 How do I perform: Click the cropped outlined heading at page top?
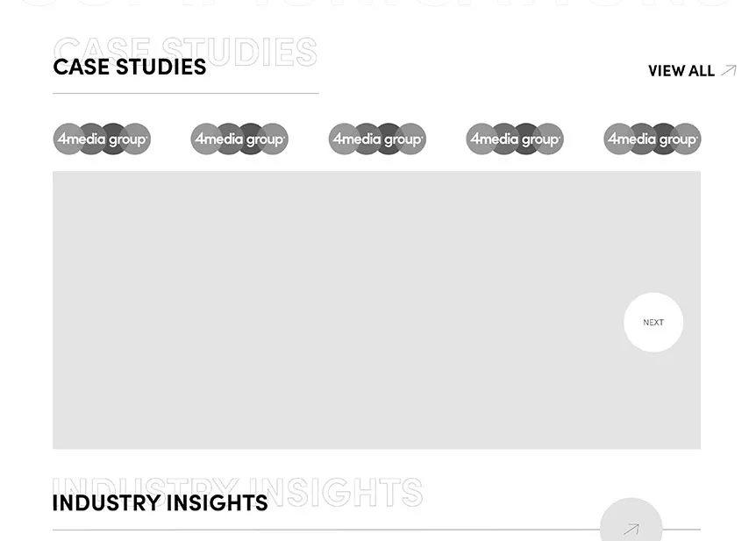(x=377, y=4)
